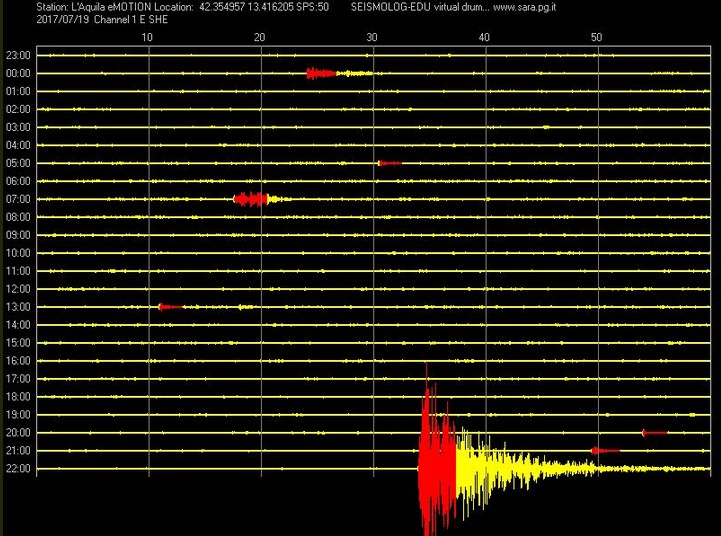Click the Channel 1 E SHE label
This screenshot has width=721, height=536.
coord(131,20)
